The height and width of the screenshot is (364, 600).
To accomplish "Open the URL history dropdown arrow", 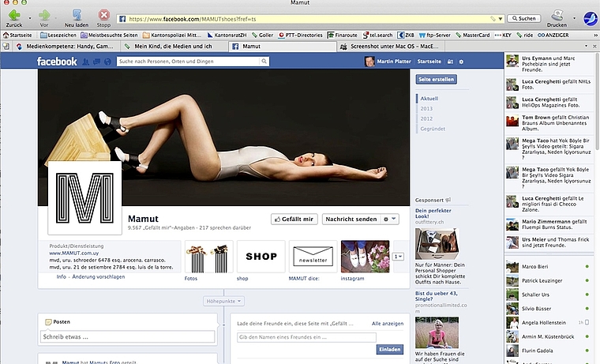I will [x=500, y=19].
